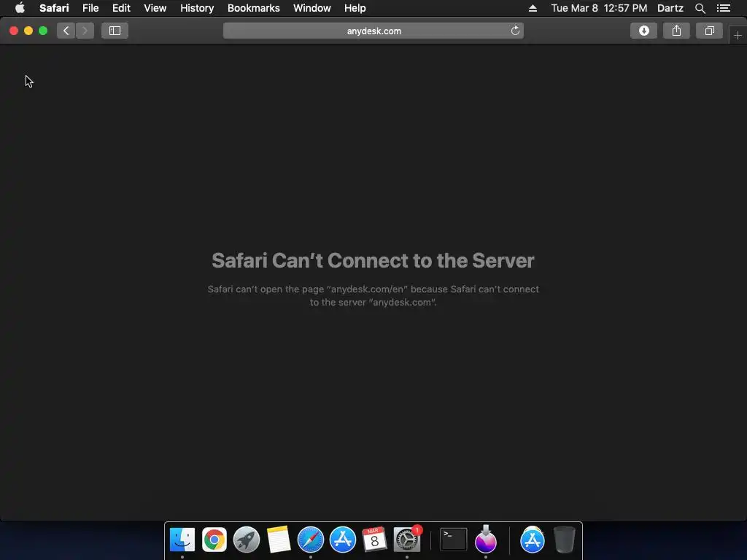The width and height of the screenshot is (747, 560).
Task: Open the View menu
Action: (155, 8)
